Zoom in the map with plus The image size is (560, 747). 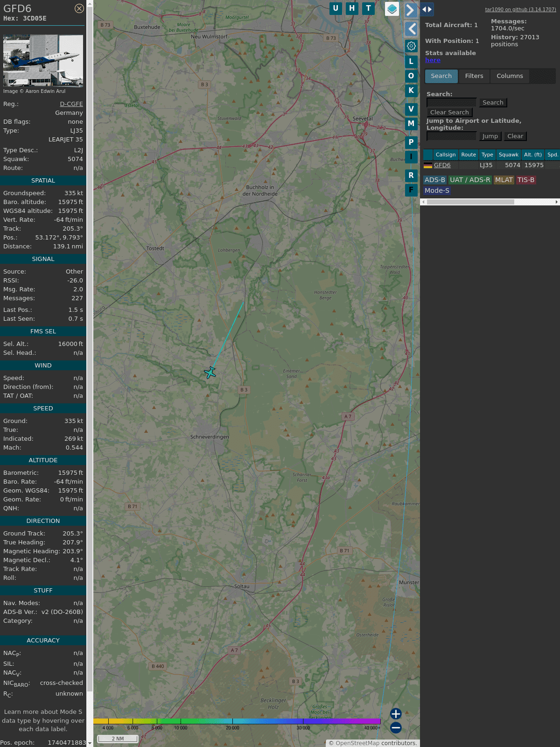coord(396,714)
